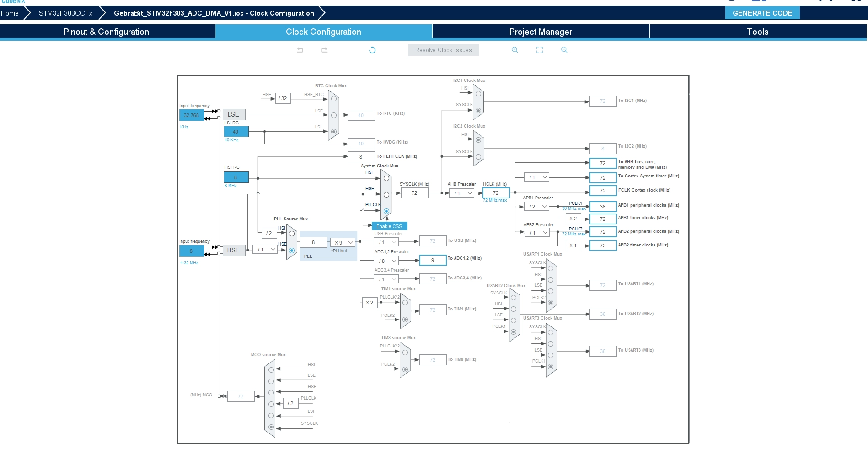Viewport: 868px width, 454px height.
Task: Select SYSCLK in I2C1 Clock Mux
Action: coord(478,111)
